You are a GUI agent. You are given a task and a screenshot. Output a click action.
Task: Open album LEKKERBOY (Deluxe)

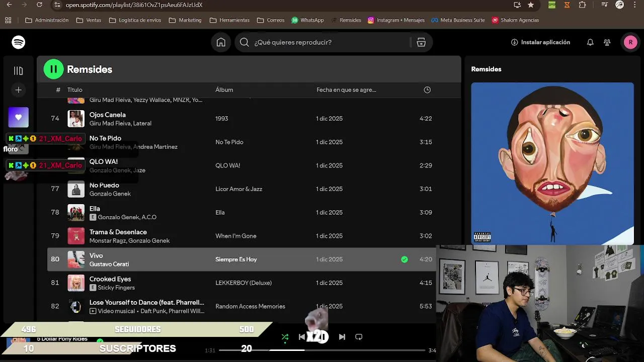pos(244,283)
